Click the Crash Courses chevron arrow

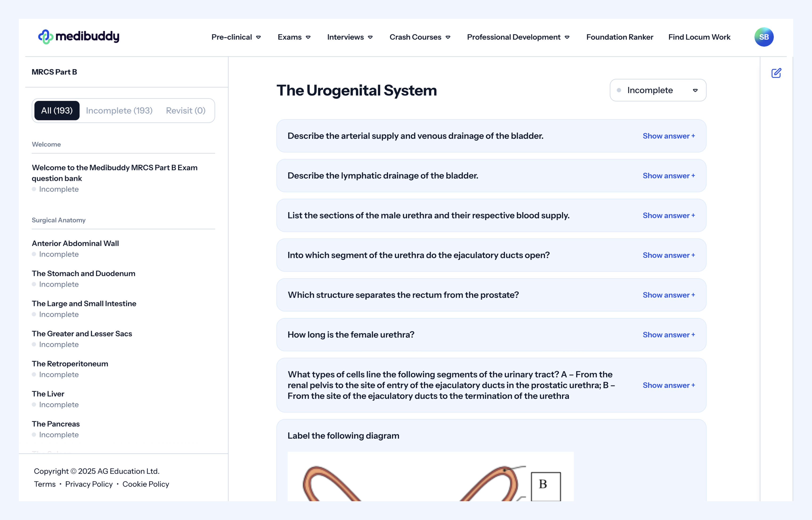448,37
